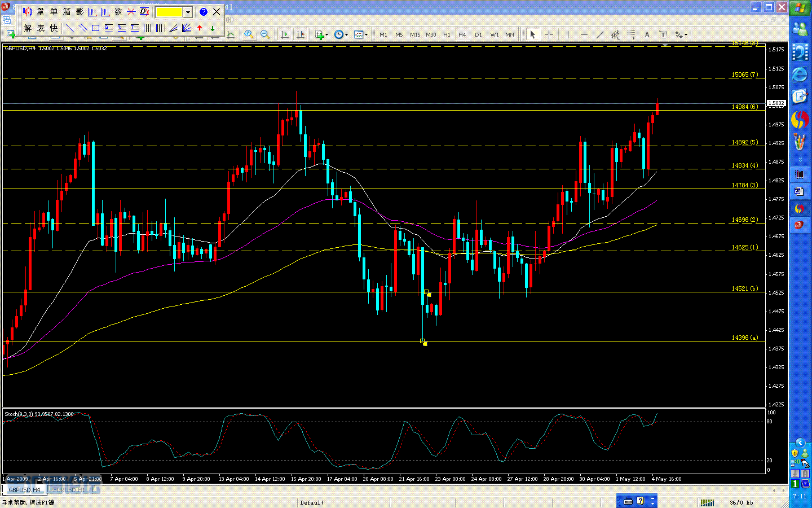
Task: Select the single diagonal line tool
Action: (x=70, y=28)
